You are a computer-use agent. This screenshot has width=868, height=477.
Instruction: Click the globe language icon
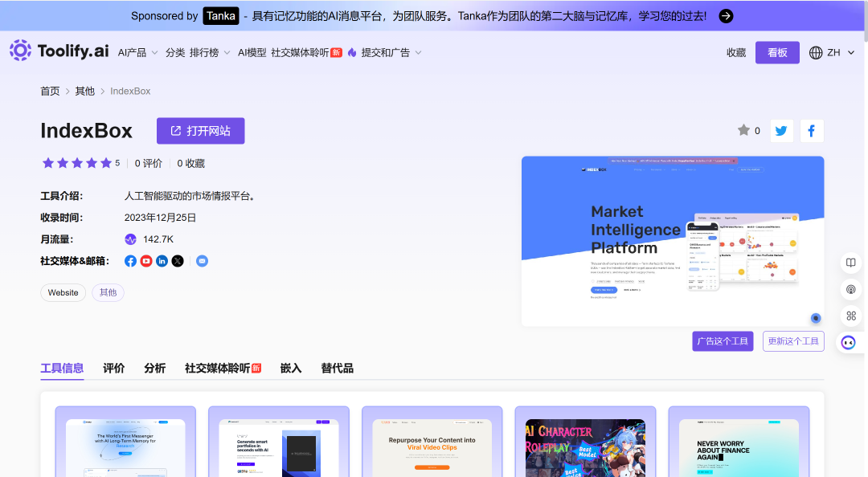click(x=816, y=52)
